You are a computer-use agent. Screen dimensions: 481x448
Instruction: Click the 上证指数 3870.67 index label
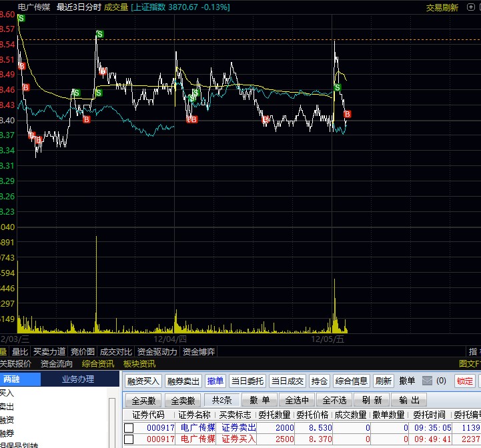[x=180, y=7]
